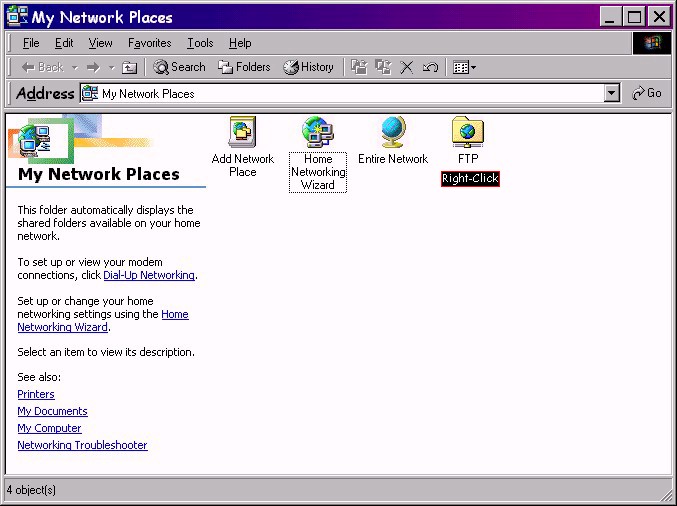Screen dimensions: 677x506
Task: Click the Windows logo throbber icon
Action: 652,43
